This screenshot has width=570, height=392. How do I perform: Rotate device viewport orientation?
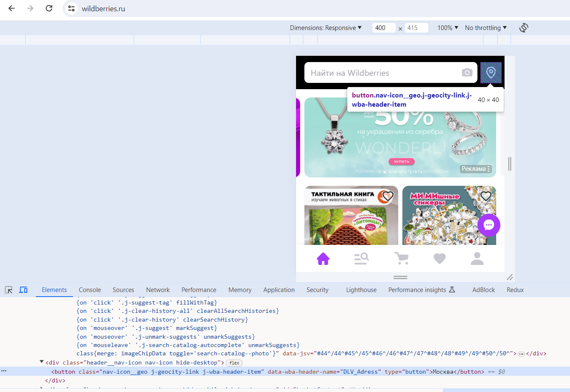point(524,28)
